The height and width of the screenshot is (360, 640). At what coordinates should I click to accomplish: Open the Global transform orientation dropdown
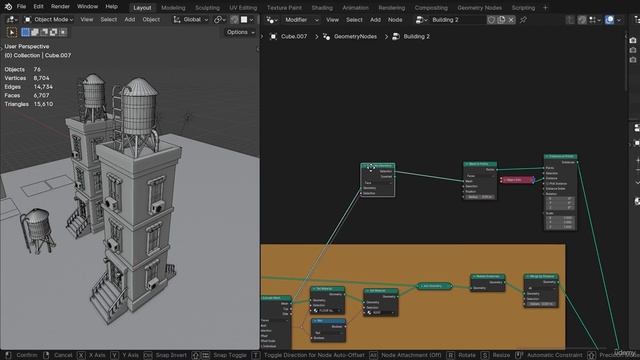point(191,20)
